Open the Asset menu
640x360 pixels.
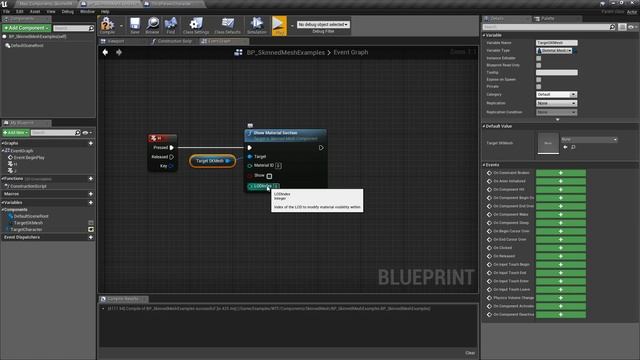35,11
